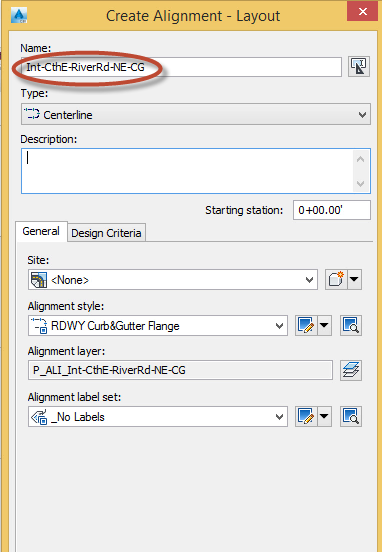Close the Create Alignment - Layout dialog
This screenshot has height=552, width=382.
tap(363, 12)
